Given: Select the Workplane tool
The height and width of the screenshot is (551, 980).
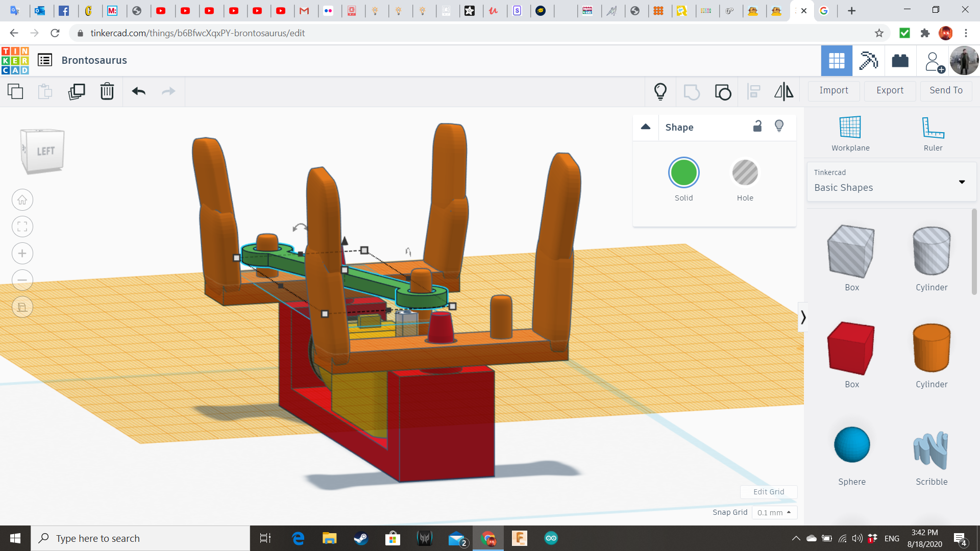Looking at the screenshot, I should point(850,133).
